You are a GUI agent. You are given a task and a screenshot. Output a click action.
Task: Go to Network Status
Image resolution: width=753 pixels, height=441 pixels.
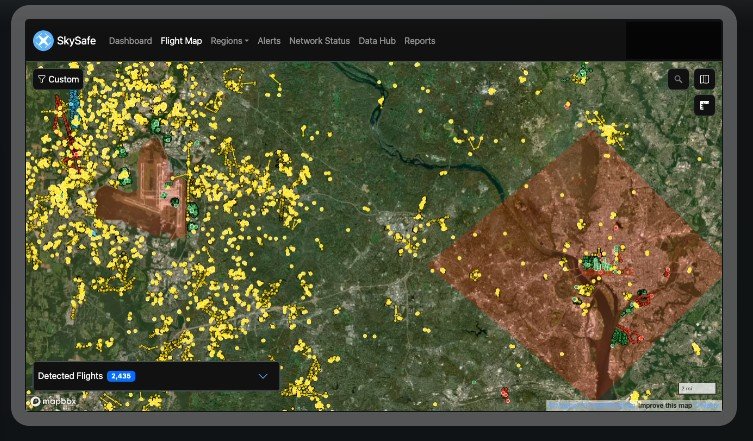click(x=319, y=41)
